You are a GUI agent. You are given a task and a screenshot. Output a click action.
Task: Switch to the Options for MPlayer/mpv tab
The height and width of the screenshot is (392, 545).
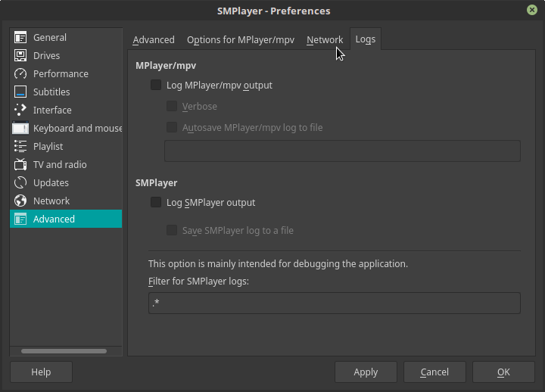coord(241,40)
